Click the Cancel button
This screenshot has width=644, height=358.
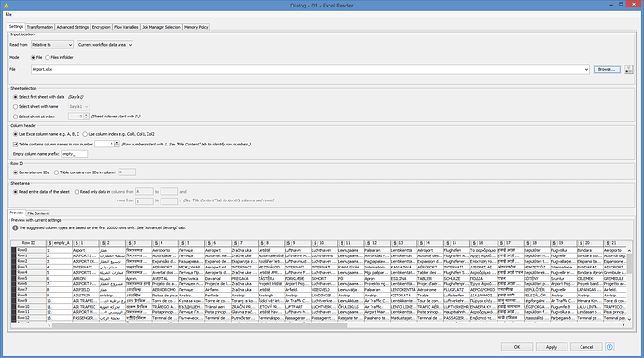(x=586, y=347)
